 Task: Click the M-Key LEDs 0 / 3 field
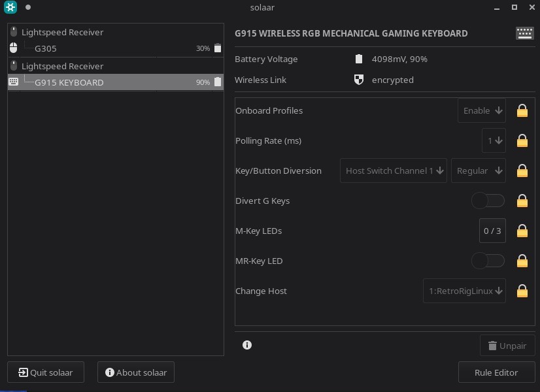tap(492, 231)
